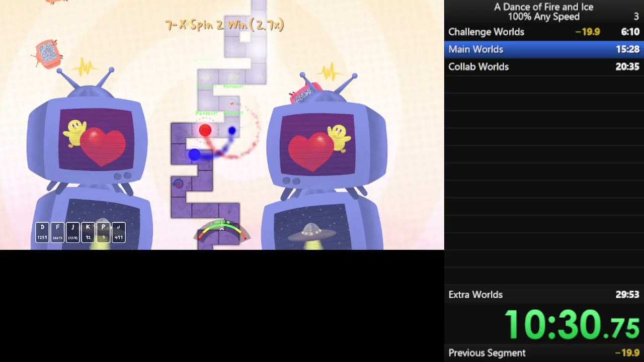Click the hit timing accuracy meter
Viewport: 644px width, 362px height.
221,230
